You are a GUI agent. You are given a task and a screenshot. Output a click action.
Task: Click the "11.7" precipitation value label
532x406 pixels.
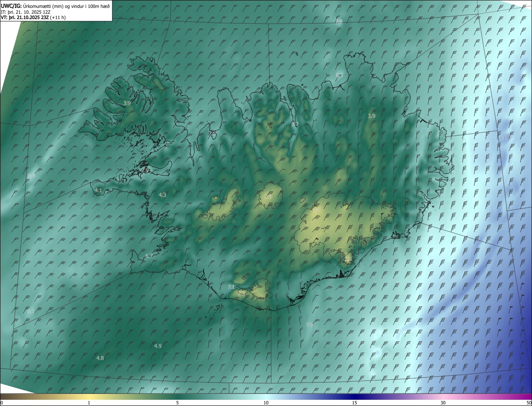coord(506,137)
